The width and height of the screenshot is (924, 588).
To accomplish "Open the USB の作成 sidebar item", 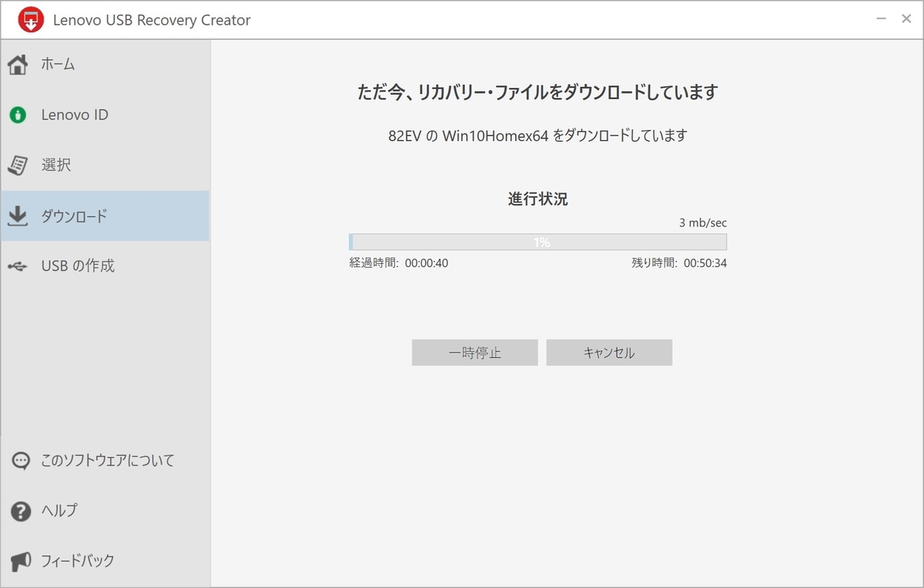I will 105,266.
